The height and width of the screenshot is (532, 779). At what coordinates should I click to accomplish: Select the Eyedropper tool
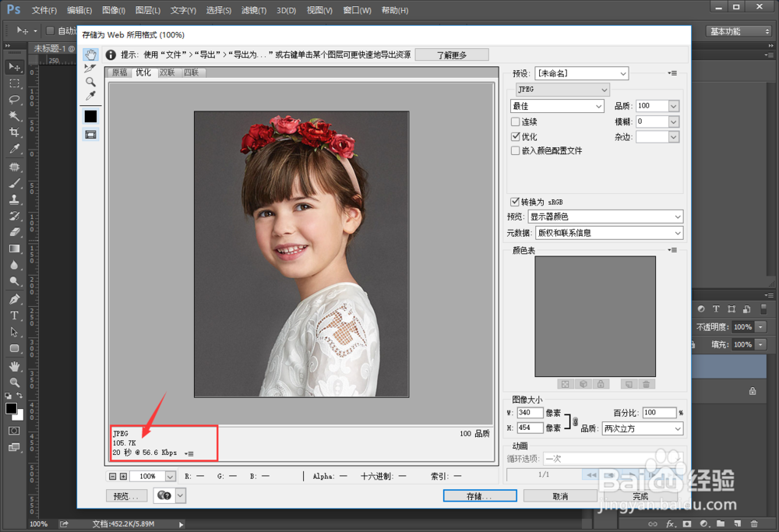point(90,97)
